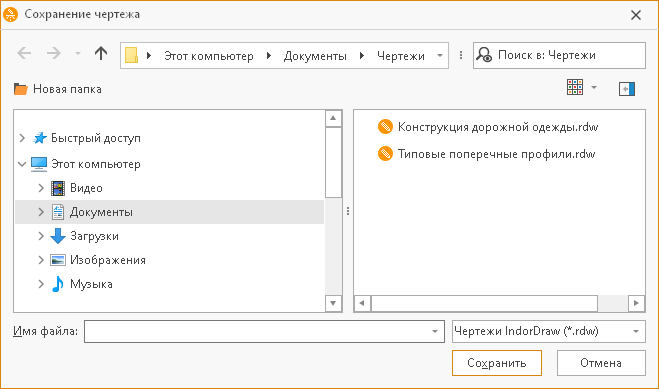Screen dimensions: 659x389
Task: Open the view mode grid icon
Action: click(575, 87)
